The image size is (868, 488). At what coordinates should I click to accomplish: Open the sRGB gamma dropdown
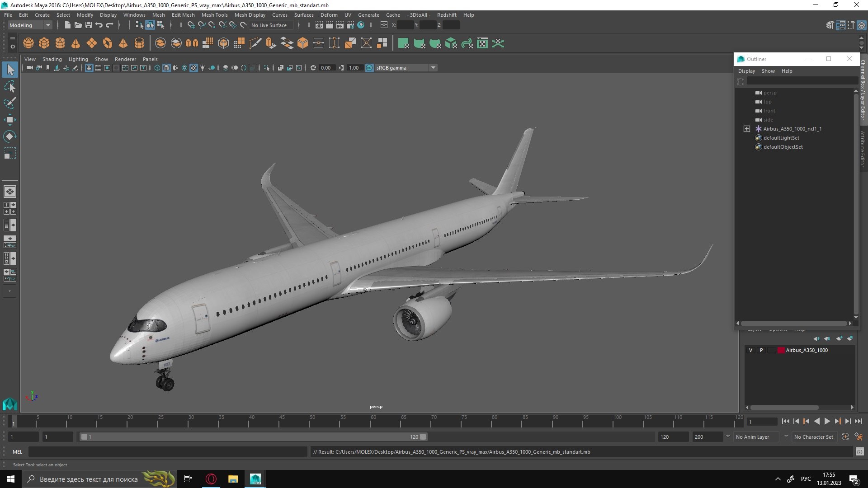[406, 68]
